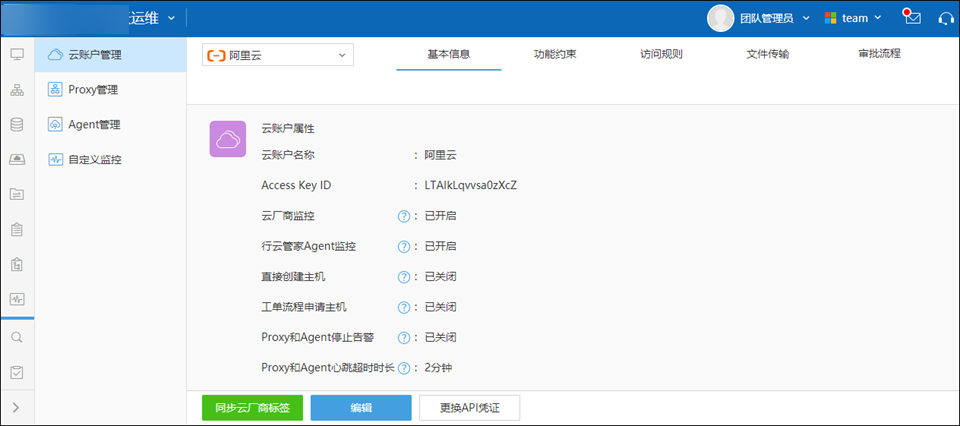Click the blue 编辑 button

tap(361, 408)
